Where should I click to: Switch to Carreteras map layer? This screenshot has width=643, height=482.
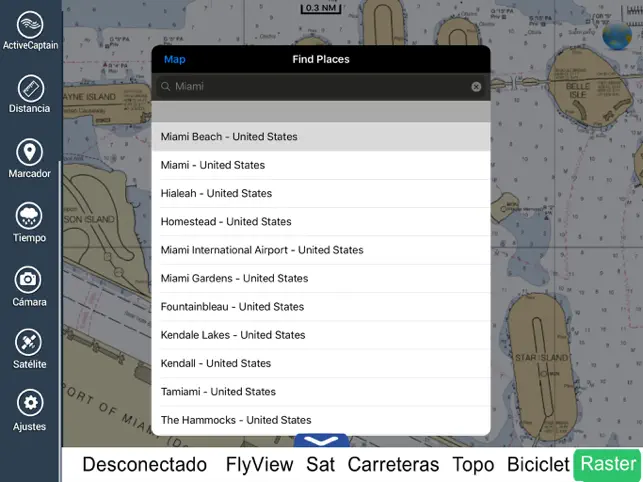(x=393, y=465)
